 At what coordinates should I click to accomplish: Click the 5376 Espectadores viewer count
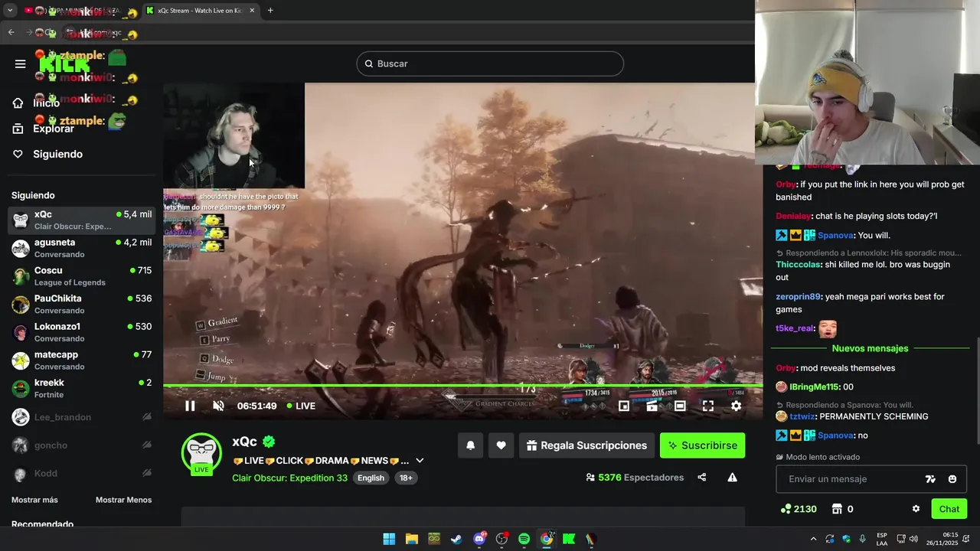[635, 478]
